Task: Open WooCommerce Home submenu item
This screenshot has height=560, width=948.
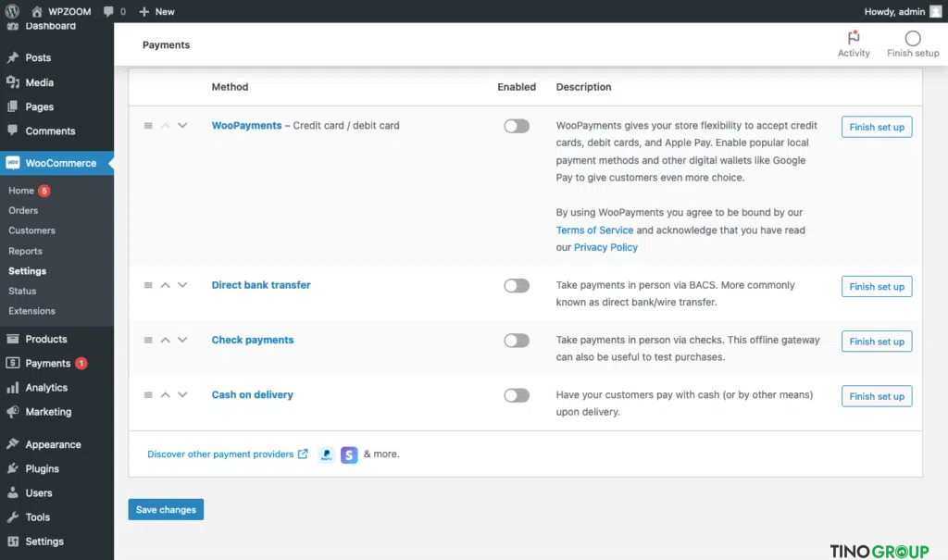Action: [x=21, y=191]
